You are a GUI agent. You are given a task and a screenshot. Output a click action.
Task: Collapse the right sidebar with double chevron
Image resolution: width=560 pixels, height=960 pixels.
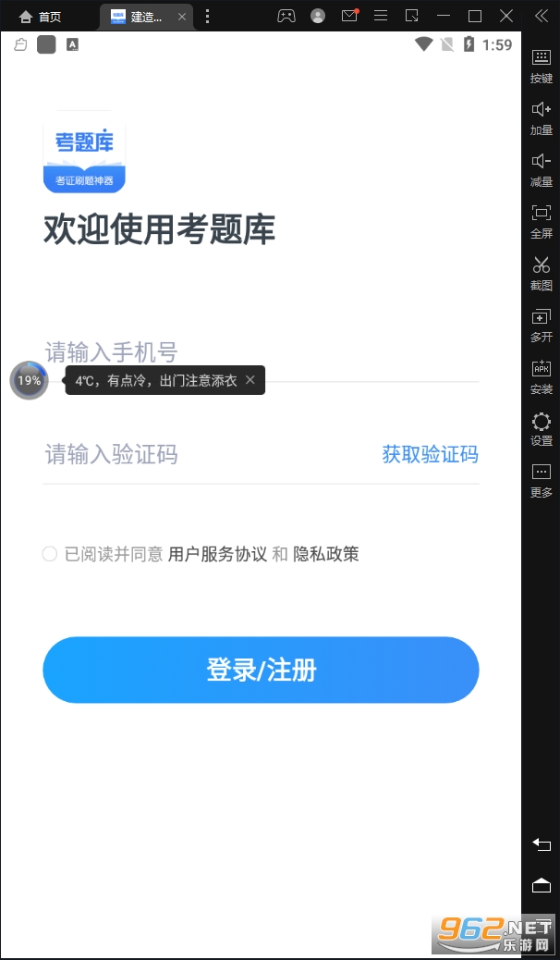coord(541,16)
